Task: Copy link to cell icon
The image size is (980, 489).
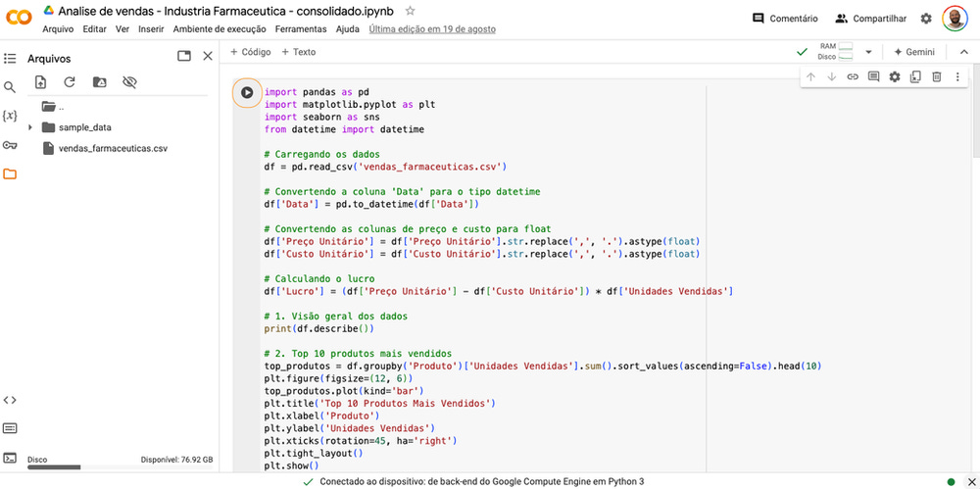Action: (853, 76)
